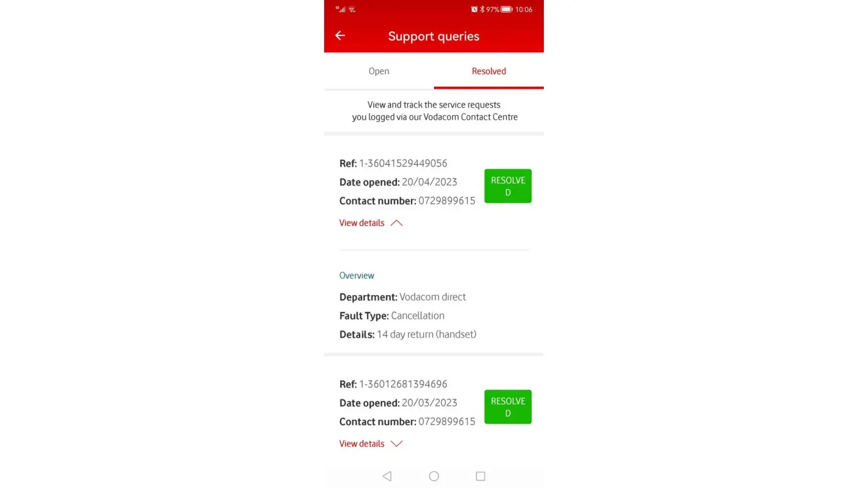Screen dimensions: 868x488
Task: Tap the mobile signal strength icon
Action: click(341, 9)
